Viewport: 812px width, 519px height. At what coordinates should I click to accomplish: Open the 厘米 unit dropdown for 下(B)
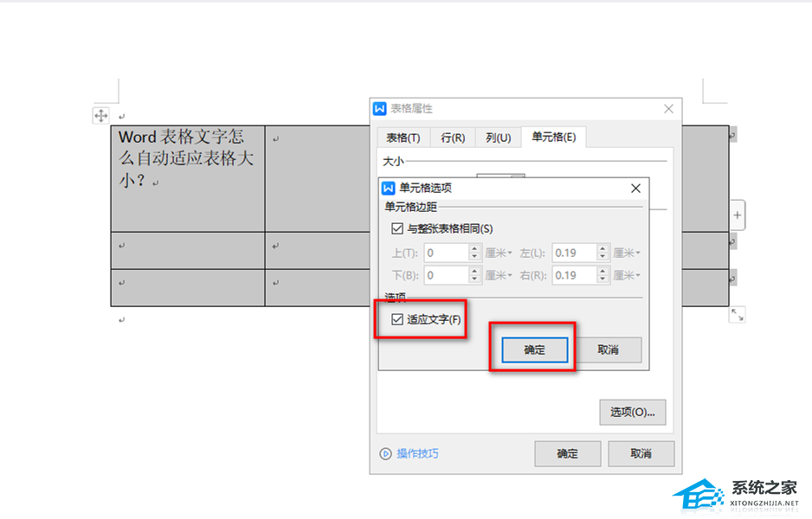[x=499, y=275]
